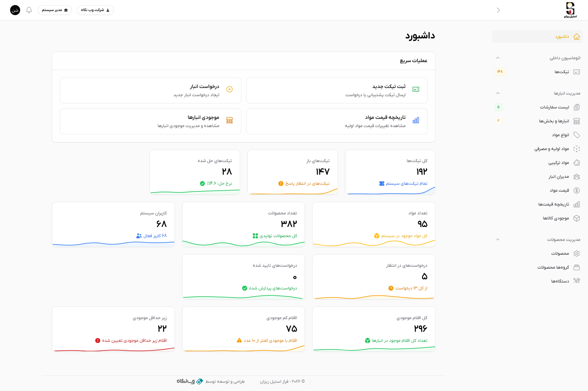Viewport: 588px width, 391px height.
Task: Click the home icon beside داشبورد
Action: coord(577,37)
